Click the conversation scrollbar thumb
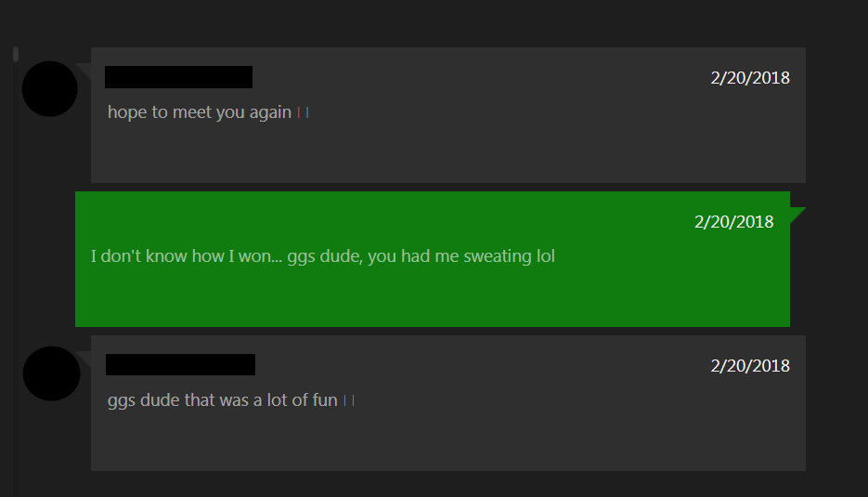Screen dimensions: 868x497 16,54
